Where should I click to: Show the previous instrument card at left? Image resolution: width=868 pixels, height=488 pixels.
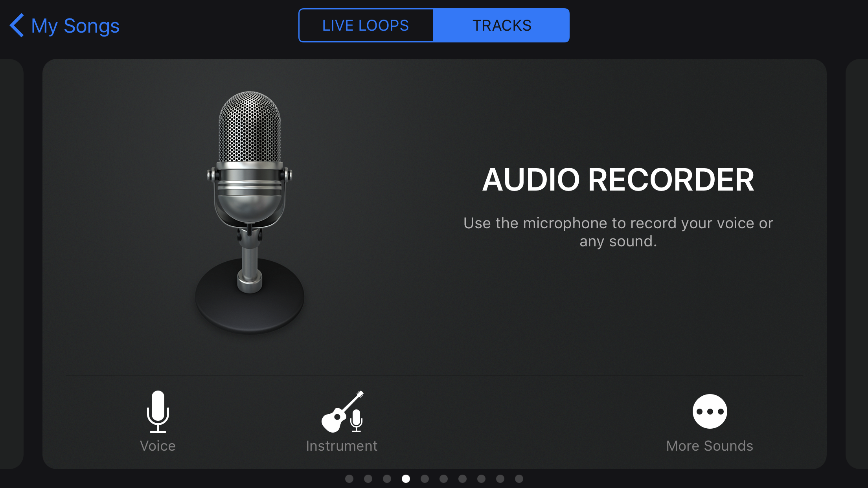click(11, 263)
